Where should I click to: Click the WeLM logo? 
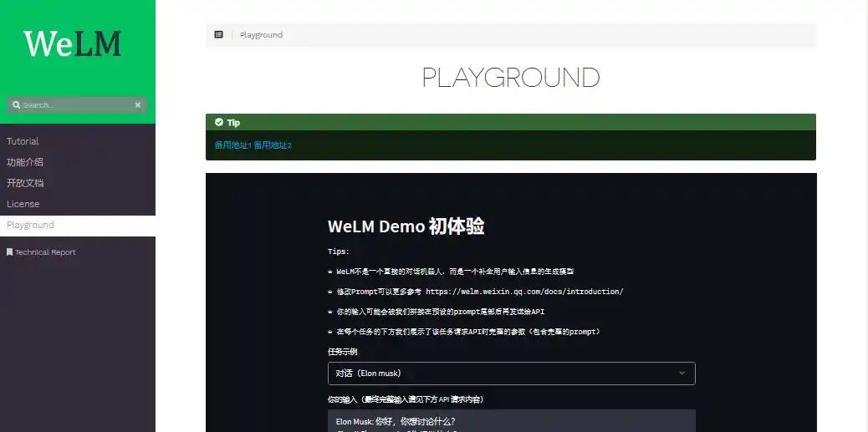click(73, 43)
